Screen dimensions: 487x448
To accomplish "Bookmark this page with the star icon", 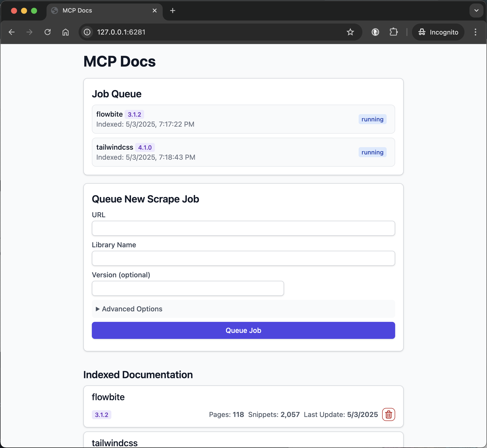I will (350, 32).
